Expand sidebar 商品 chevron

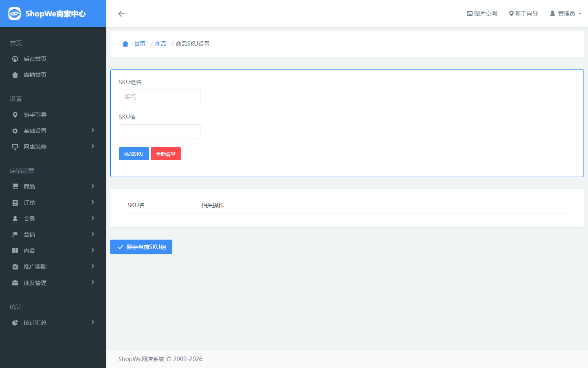pyautogui.click(x=93, y=186)
